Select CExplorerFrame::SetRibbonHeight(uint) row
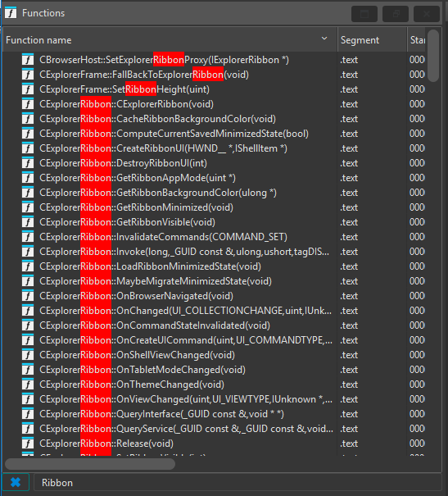448x496 pixels. coord(124,89)
